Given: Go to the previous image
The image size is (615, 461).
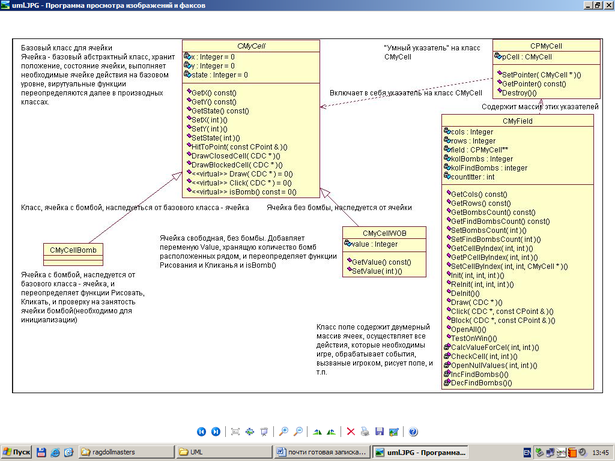Looking at the screenshot, I should (x=200, y=431).
